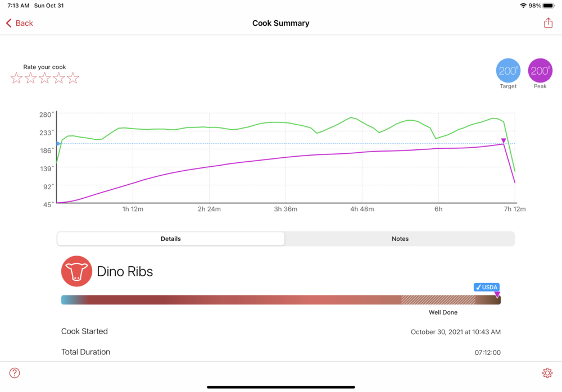Tap the purple peak marker on graph
The width and height of the screenshot is (562, 392).
click(504, 141)
